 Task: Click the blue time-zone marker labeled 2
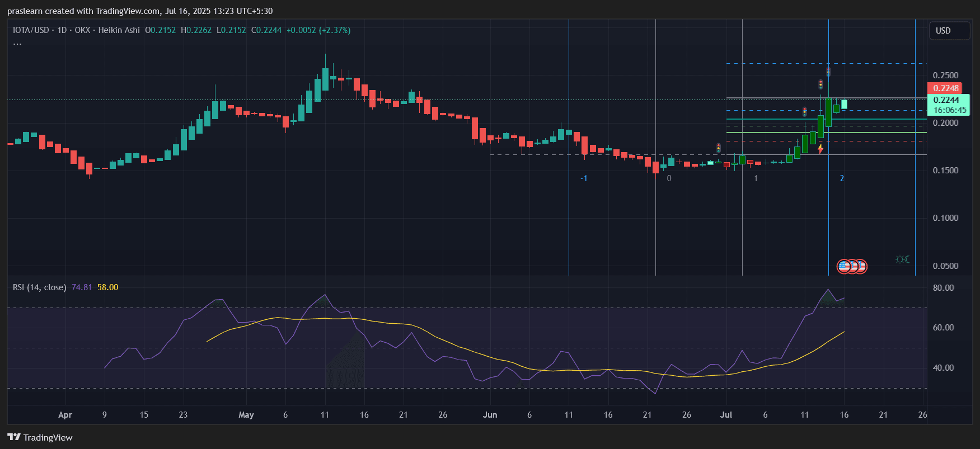pos(842,178)
